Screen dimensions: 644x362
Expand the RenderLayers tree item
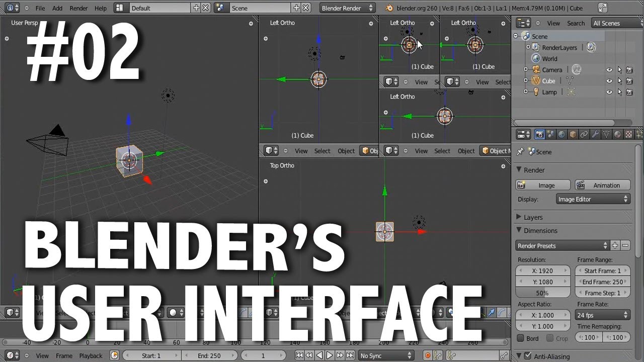(x=528, y=47)
